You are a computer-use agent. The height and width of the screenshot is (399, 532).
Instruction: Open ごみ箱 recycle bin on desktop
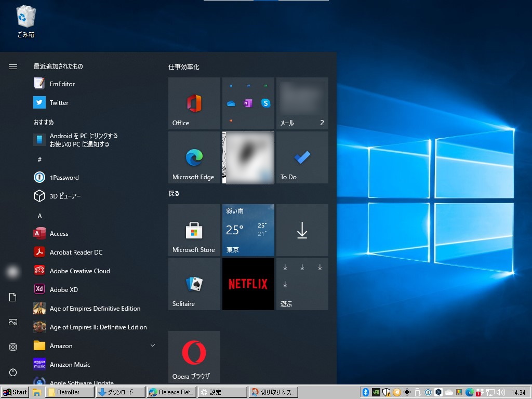click(x=26, y=21)
